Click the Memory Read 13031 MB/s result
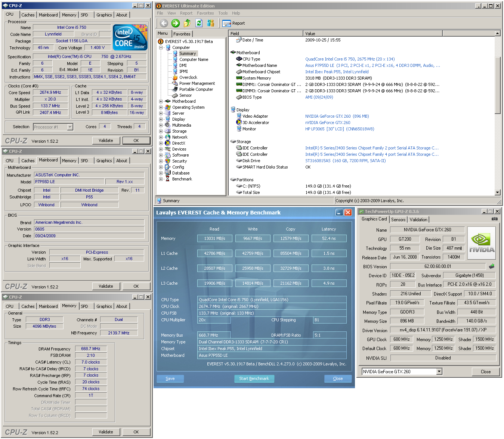 (214, 238)
